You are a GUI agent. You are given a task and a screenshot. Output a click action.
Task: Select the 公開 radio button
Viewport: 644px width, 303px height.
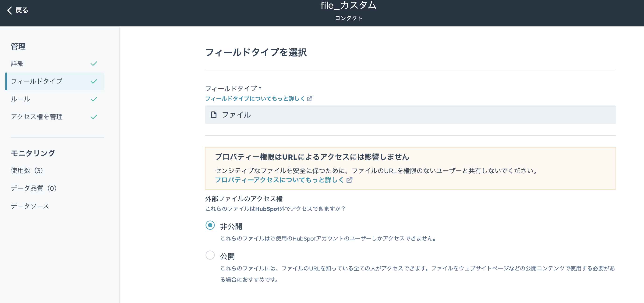tap(210, 255)
